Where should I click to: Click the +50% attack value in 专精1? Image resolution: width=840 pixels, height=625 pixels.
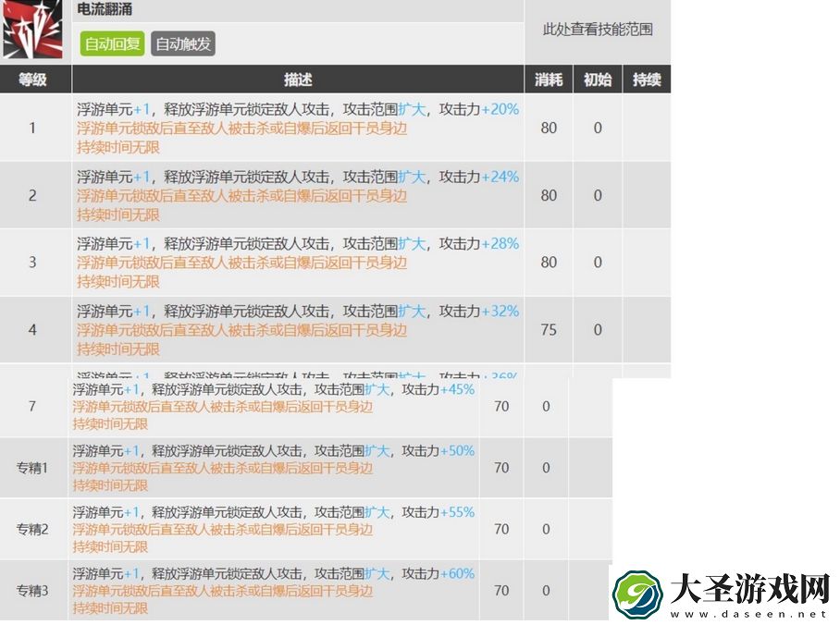[x=457, y=451]
